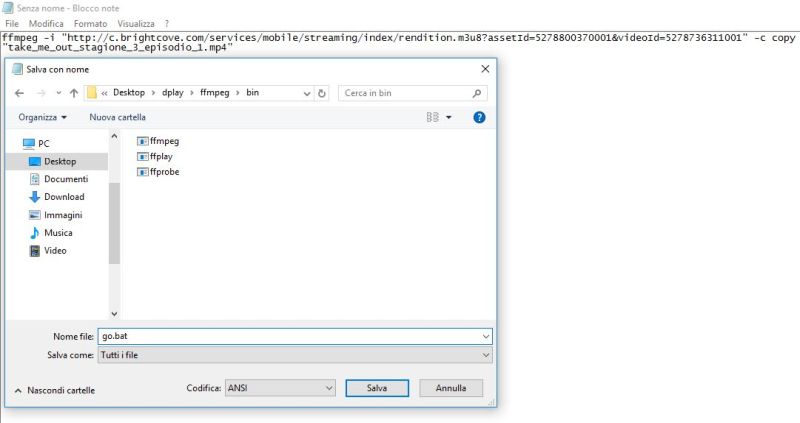Click the Annulla button
The image size is (800, 423).
[451, 388]
